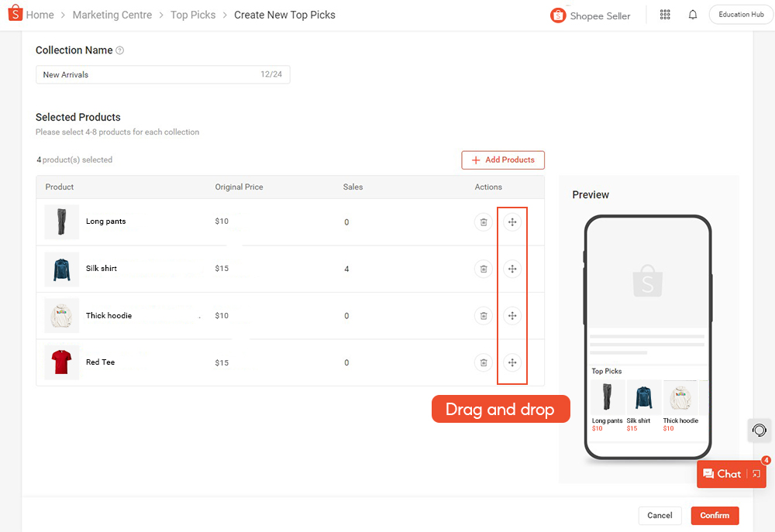Select the 'Silk shirt' product name
775x532 pixels.
tap(102, 268)
